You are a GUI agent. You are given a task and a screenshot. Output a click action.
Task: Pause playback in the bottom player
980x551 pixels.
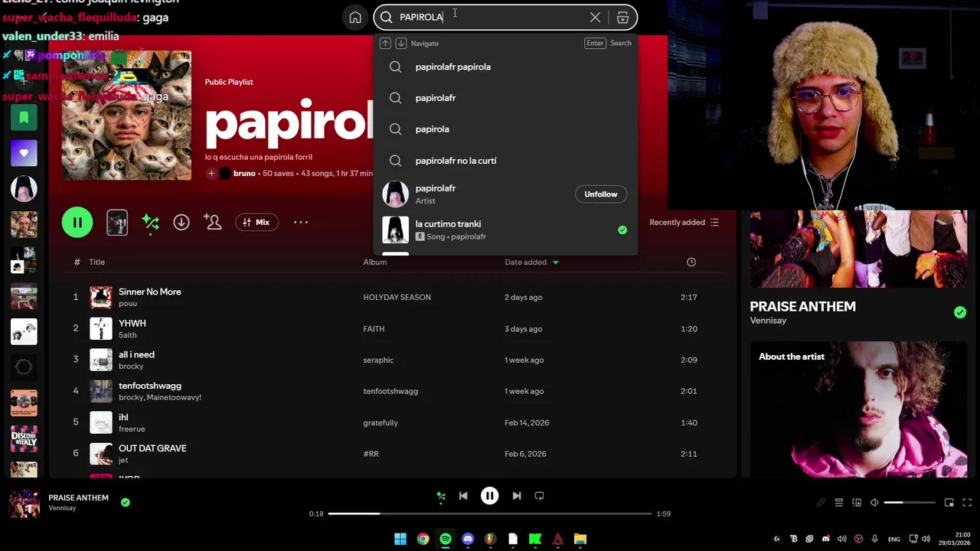[x=490, y=496]
